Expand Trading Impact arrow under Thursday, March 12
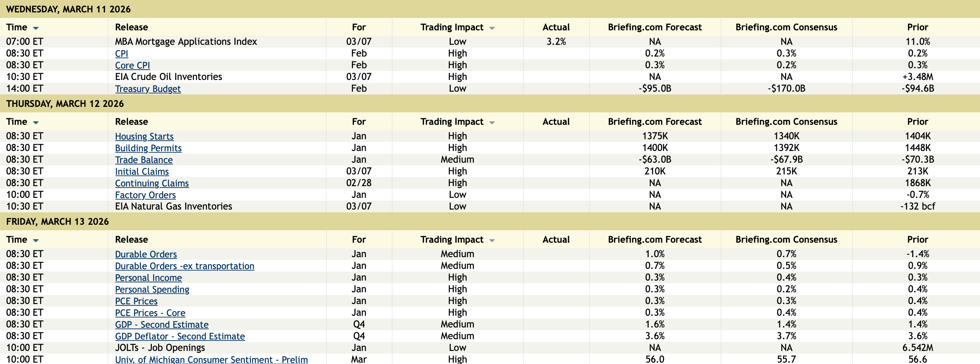The width and height of the screenshot is (980, 364). (492, 123)
